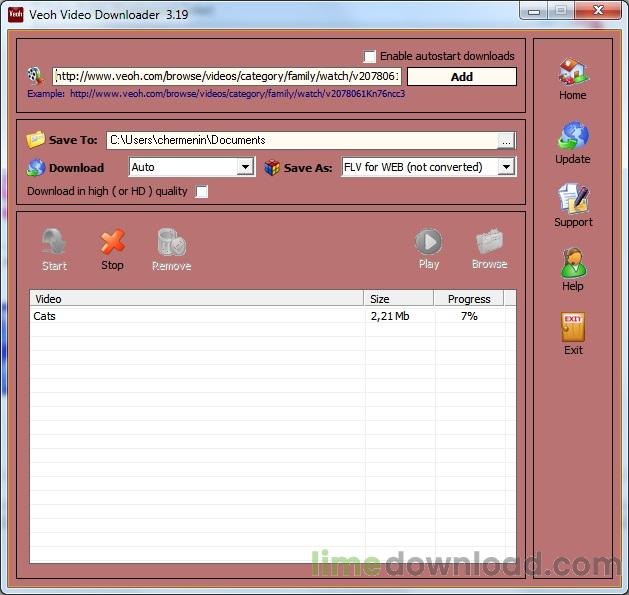Open the Home page icon

tap(573, 72)
